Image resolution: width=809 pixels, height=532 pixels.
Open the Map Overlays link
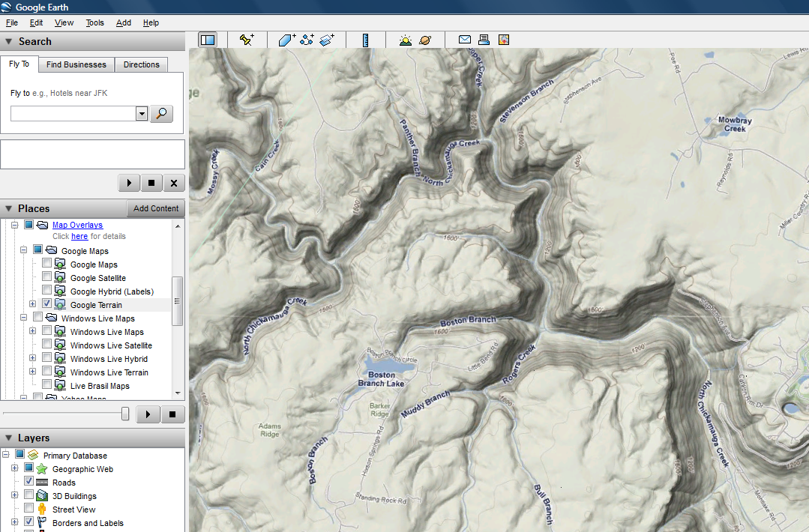[77, 225]
